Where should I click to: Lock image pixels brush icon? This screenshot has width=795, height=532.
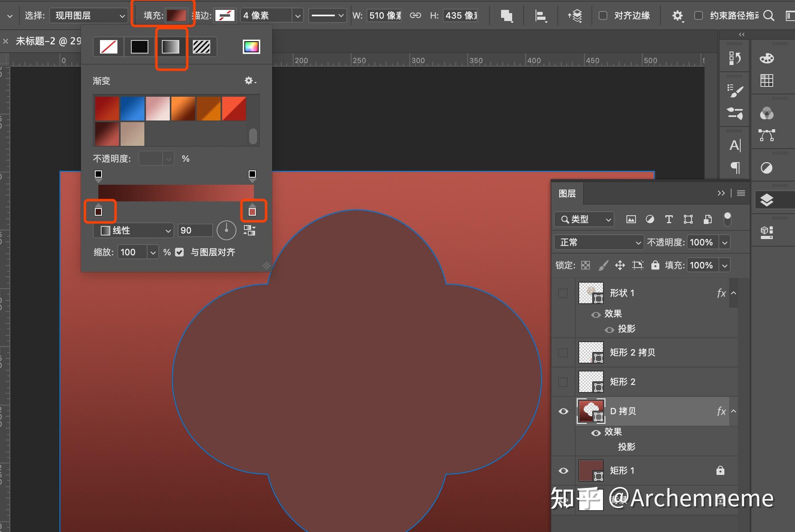[x=603, y=265]
